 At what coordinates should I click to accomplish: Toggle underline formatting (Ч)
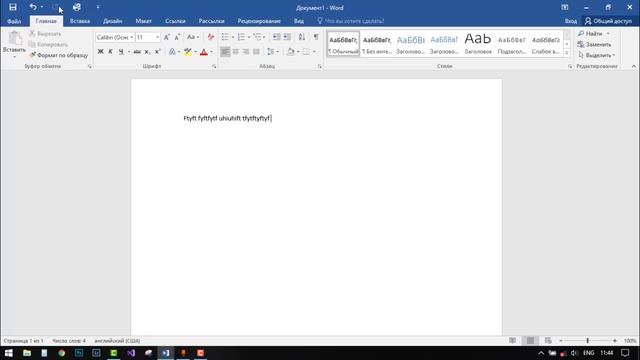(121, 51)
